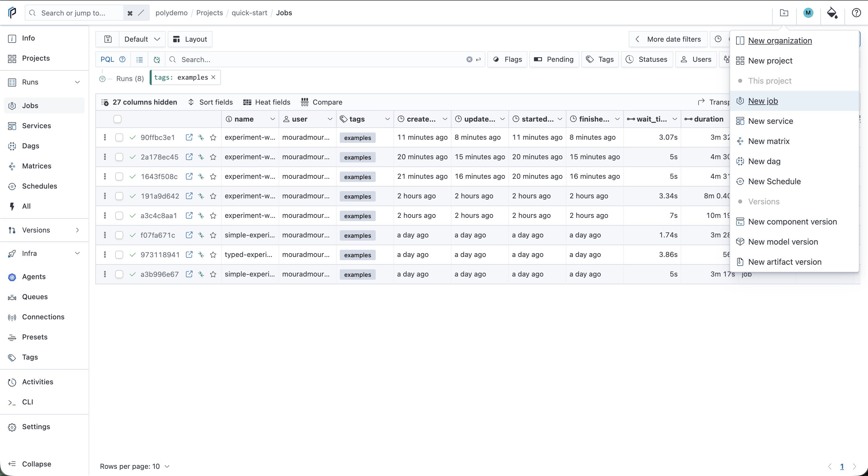Open the CLI sidebar item
This screenshot has width=868, height=476.
click(44, 402)
